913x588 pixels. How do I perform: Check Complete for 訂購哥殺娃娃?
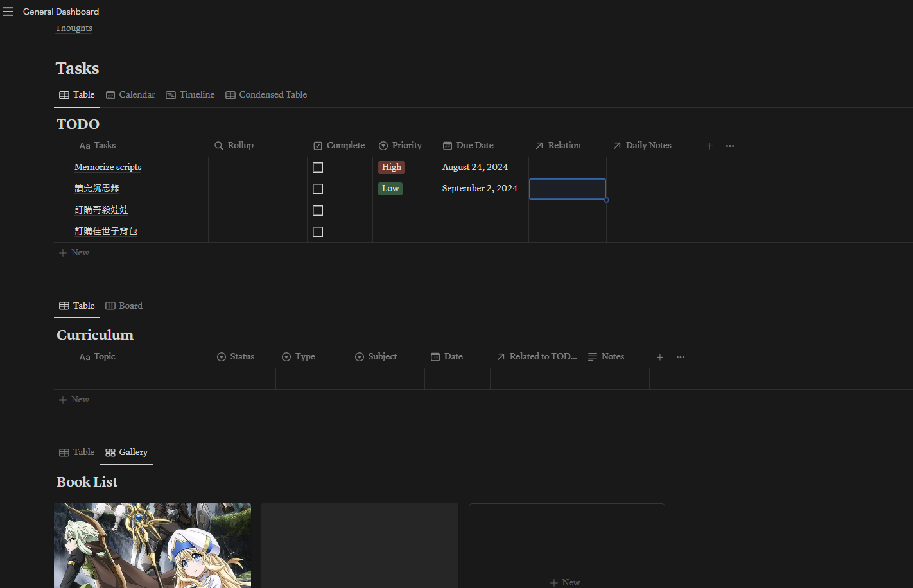point(318,211)
